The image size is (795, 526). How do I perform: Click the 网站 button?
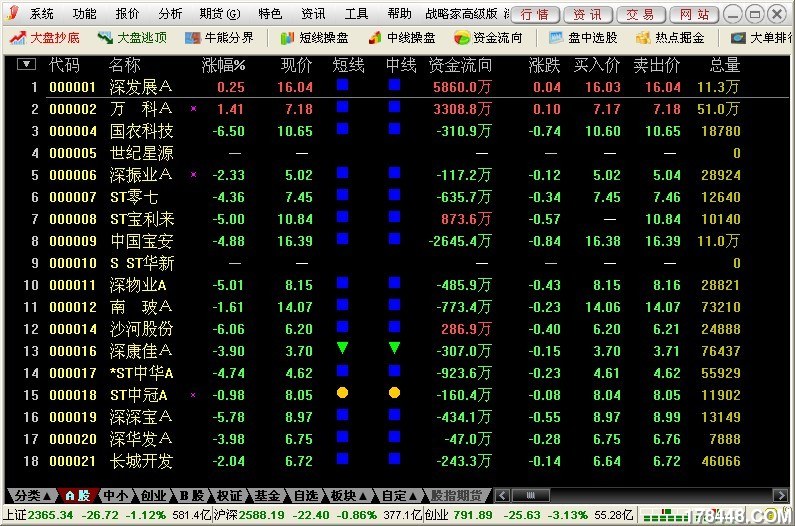pyautogui.click(x=694, y=15)
